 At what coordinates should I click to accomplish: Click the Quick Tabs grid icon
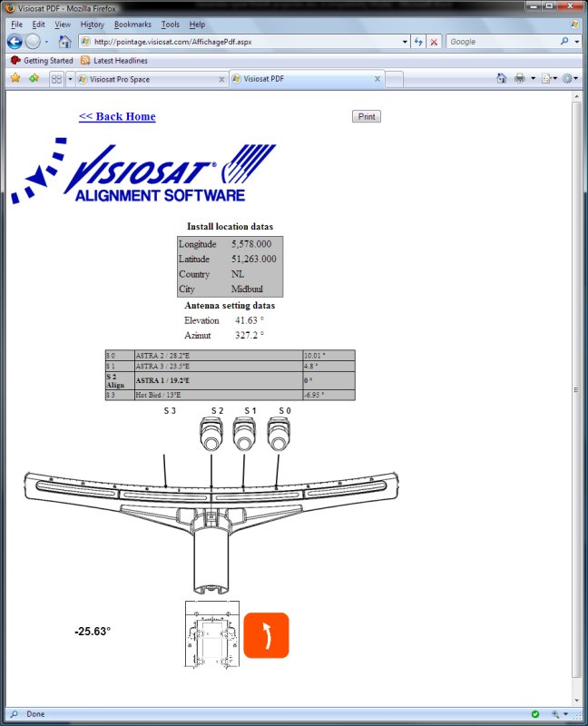(56, 79)
